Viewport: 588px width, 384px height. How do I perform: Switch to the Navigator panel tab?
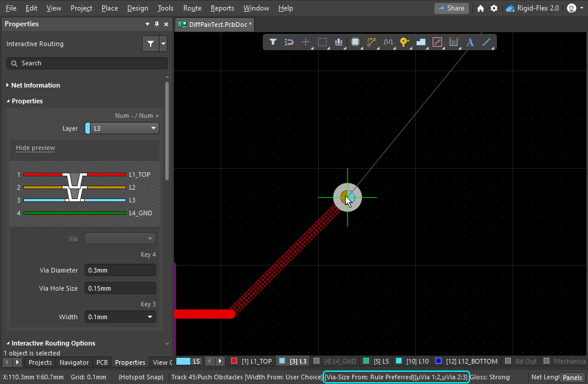pos(74,362)
